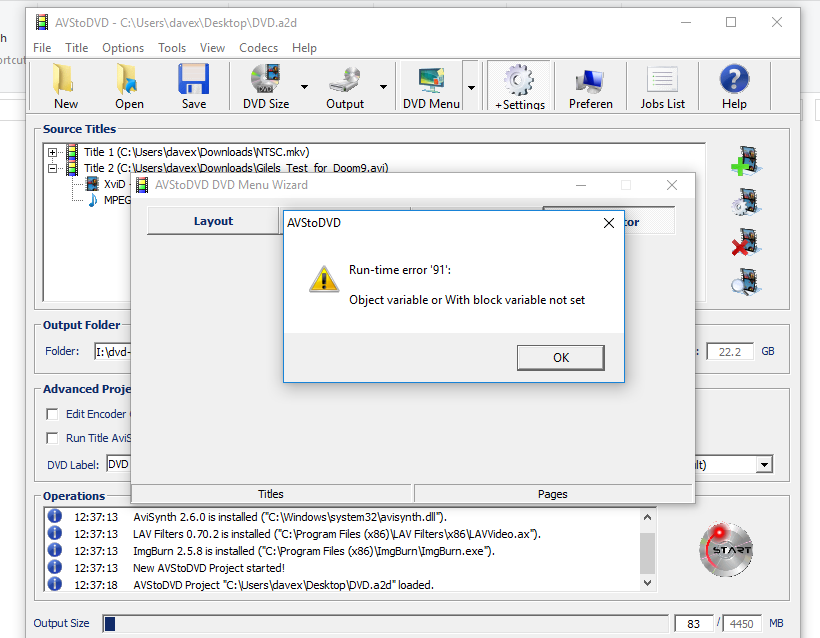The width and height of the screenshot is (820, 638).
Task: Open the Output dropdown arrow
Action: click(x=383, y=87)
